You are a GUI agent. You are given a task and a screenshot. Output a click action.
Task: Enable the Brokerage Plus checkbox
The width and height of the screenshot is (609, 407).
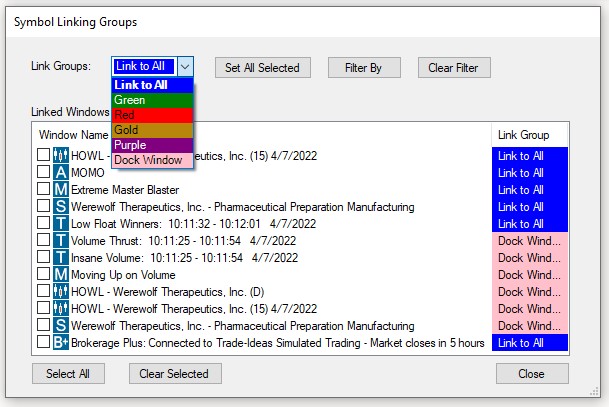[x=43, y=343]
